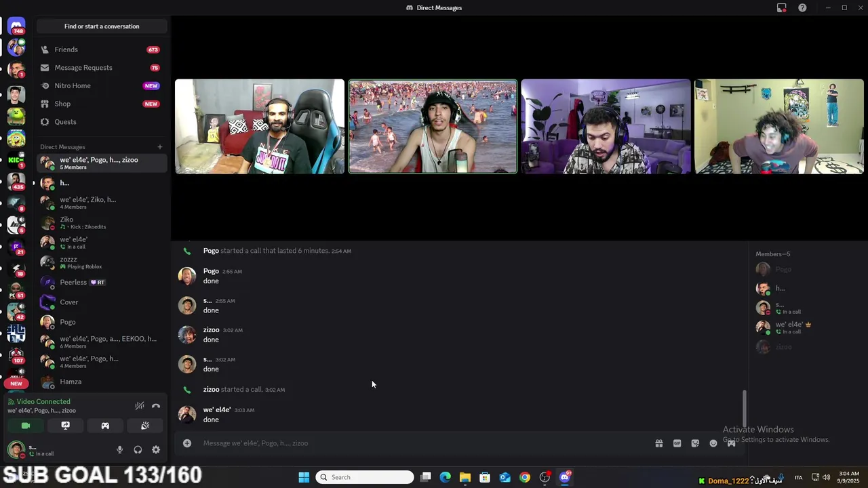
Task: Click Find or start a conversation
Action: 102,26
